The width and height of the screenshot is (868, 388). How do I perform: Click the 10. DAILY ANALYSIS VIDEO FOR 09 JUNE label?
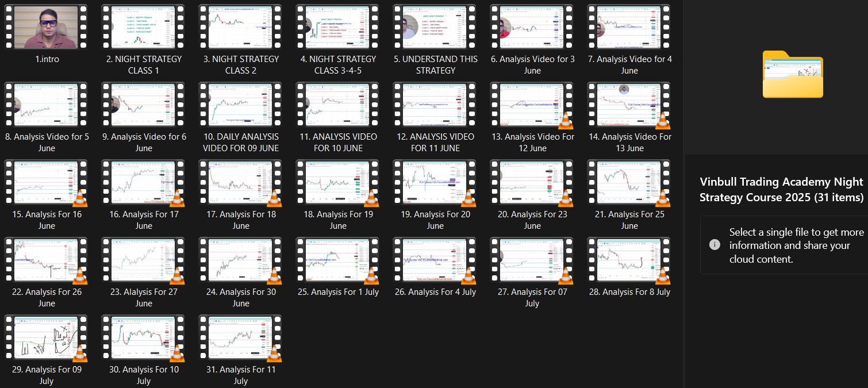click(240, 143)
